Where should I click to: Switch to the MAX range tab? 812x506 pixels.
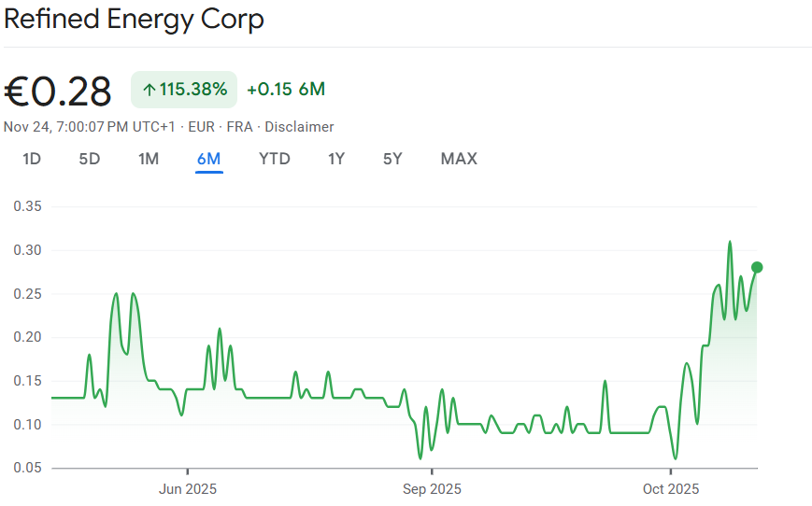point(459,159)
